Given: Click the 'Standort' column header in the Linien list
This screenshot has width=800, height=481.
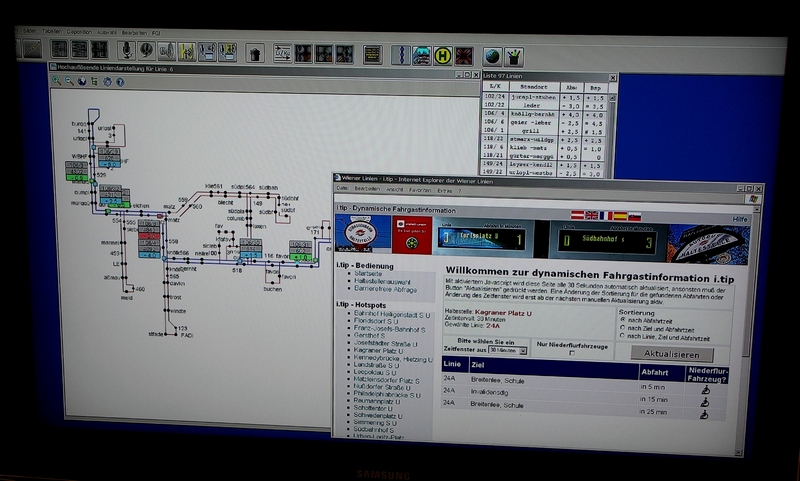Looking at the screenshot, I should point(534,87).
